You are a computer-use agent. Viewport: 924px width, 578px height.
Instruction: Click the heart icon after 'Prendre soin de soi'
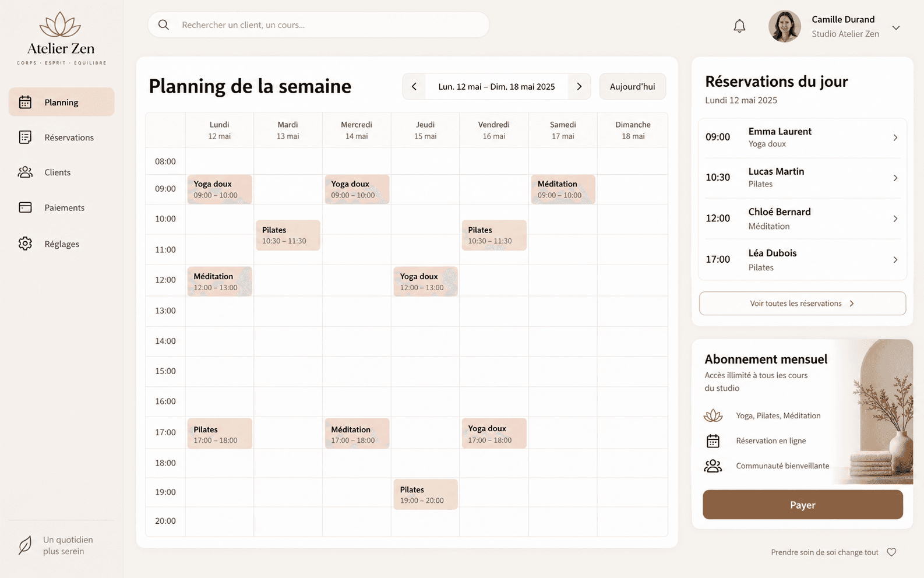891,552
